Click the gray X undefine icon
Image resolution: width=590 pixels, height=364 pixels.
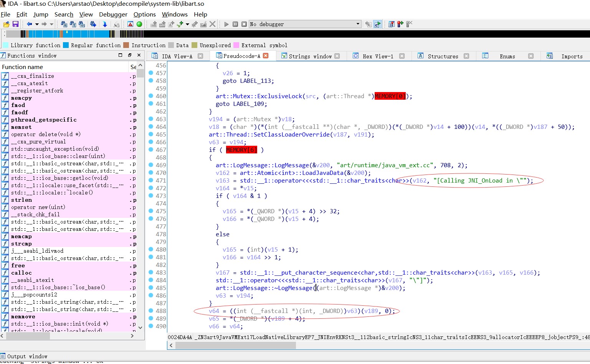point(212,24)
